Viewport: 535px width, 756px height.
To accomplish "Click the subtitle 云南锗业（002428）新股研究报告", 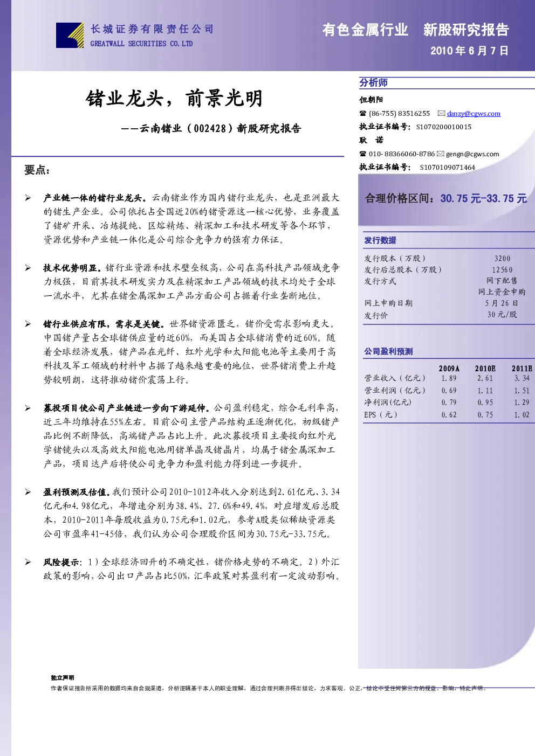I will (220, 128).
